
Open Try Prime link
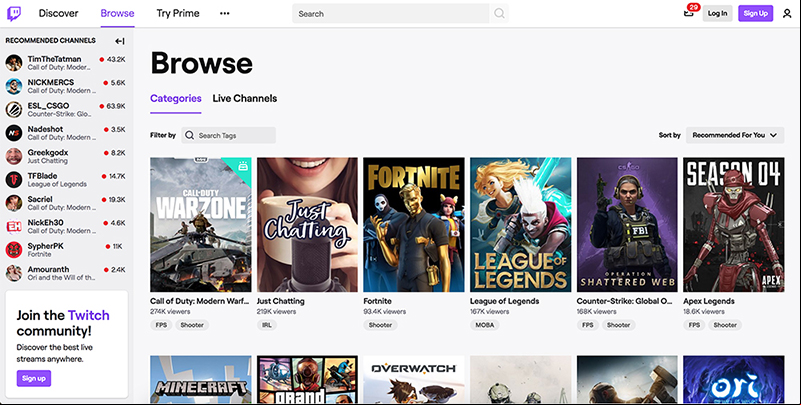tap(178, 13)
